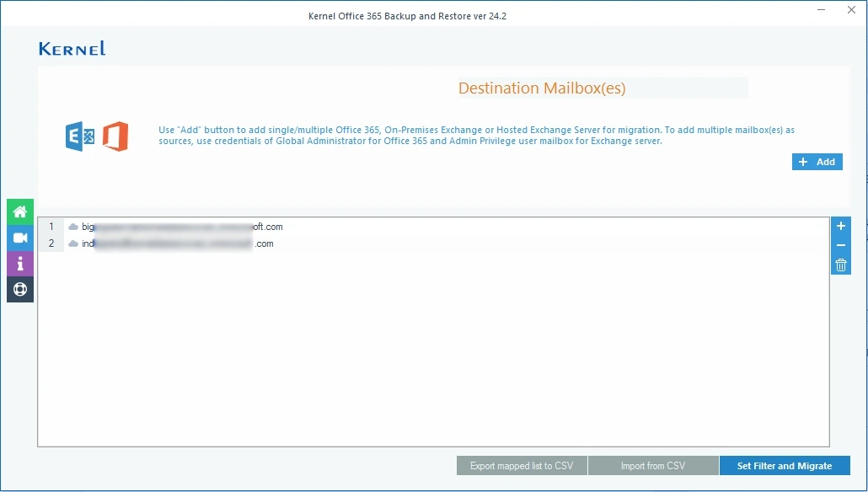The image size is (868, 492).
Task: Click row number 1 cell
Action: pos(51,227)
